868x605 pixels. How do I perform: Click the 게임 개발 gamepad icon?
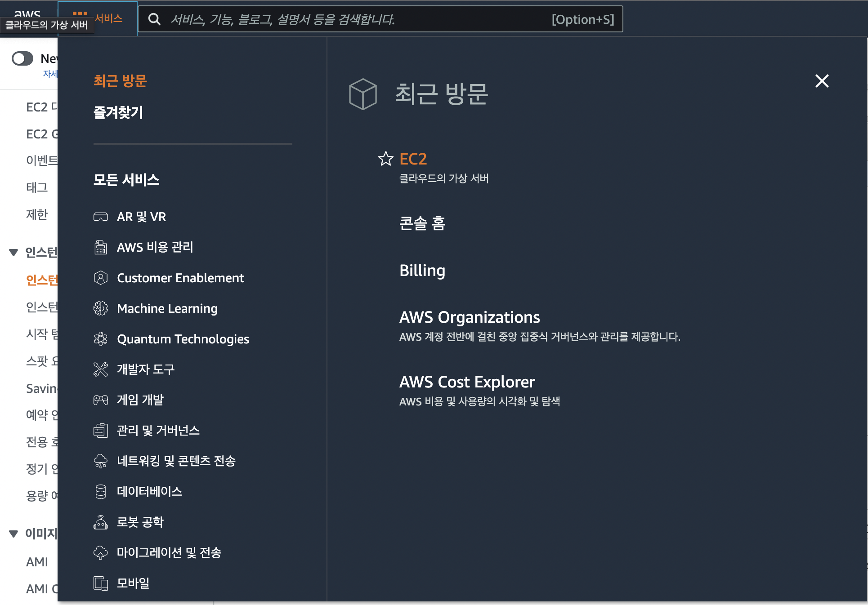tap(101, 400)
